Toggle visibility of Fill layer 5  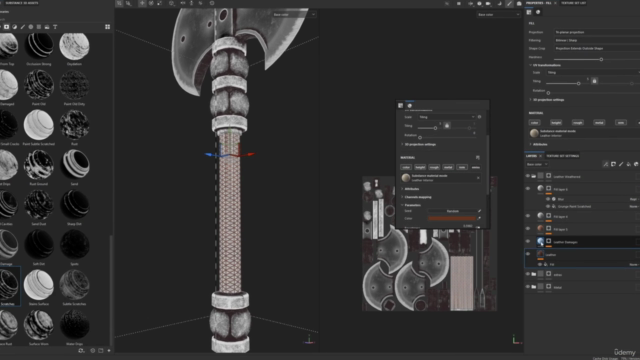coord(528,229)
